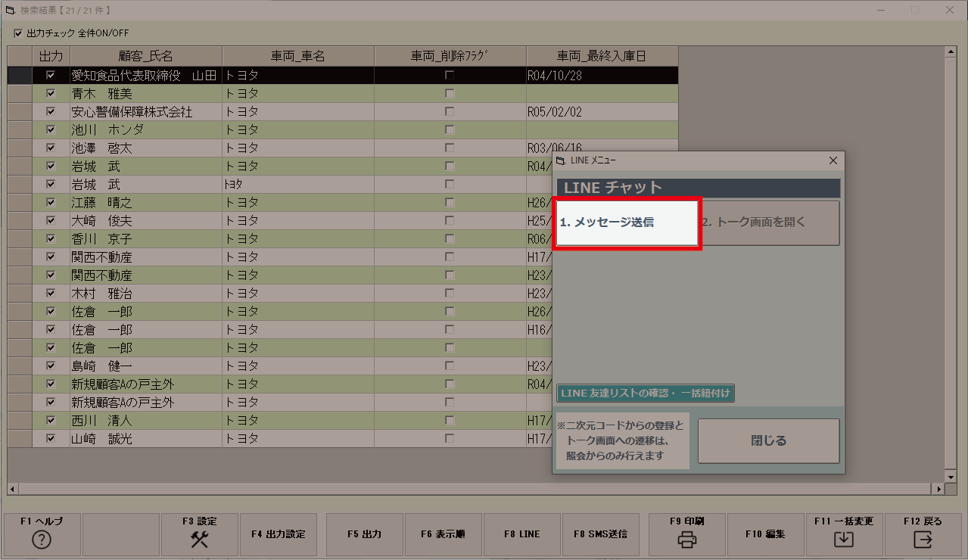Select customer 池澤 啓太

146,148
